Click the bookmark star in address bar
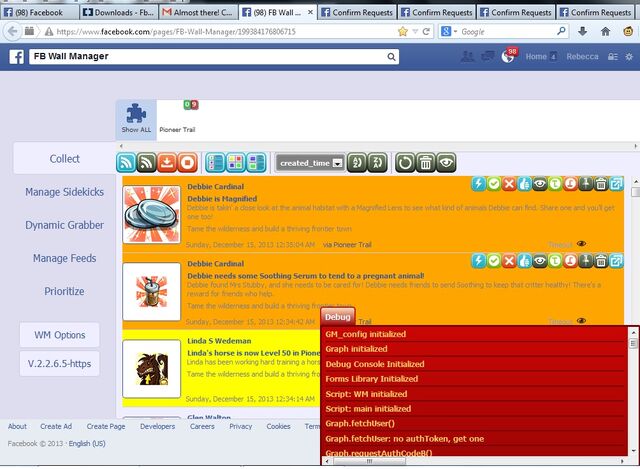This screenshot has width=640, height=469. 402,31
